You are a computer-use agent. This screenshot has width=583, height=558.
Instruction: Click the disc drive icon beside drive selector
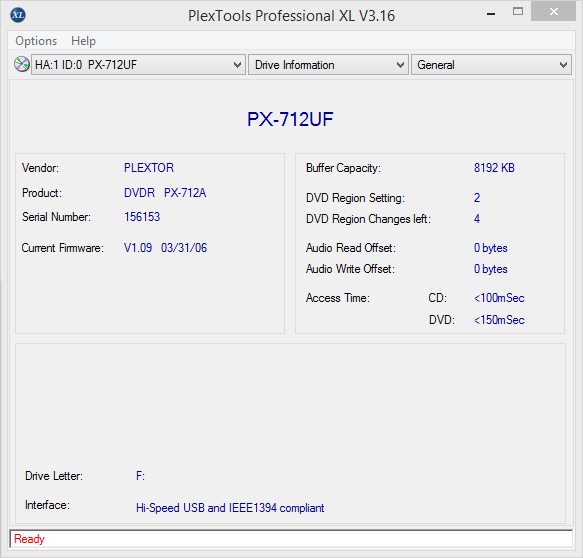tap(22, 64)
